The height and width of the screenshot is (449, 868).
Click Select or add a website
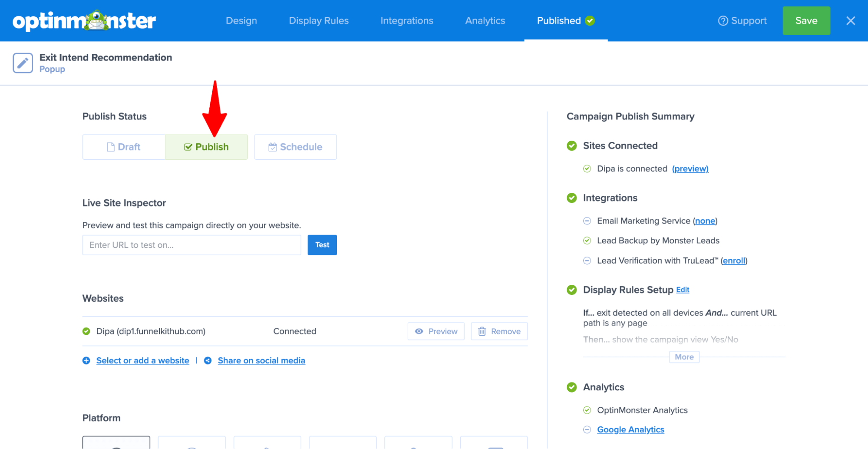(143, 360)
